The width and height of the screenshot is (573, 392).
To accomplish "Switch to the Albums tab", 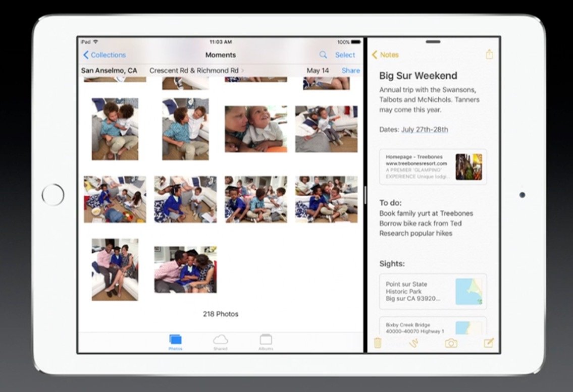I will coord(266,343).
